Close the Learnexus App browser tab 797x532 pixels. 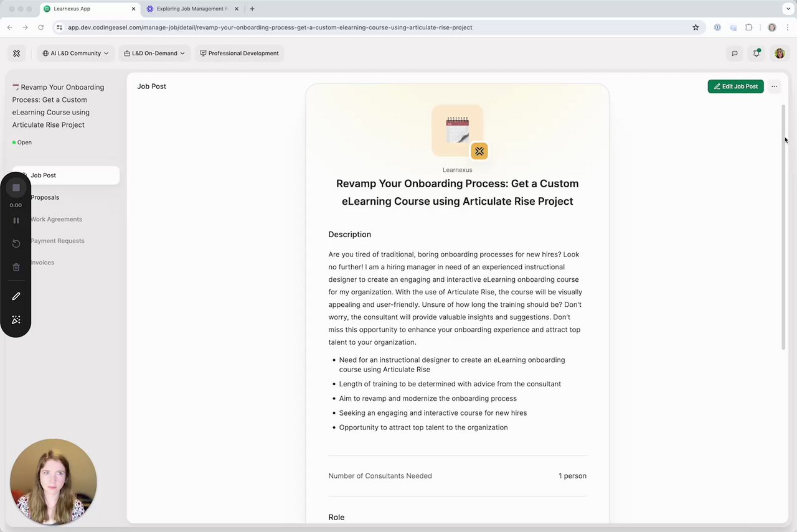[133, 9]
